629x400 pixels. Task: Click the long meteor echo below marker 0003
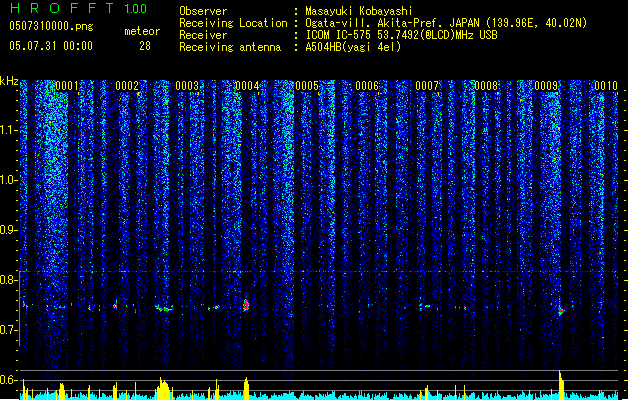164,309
